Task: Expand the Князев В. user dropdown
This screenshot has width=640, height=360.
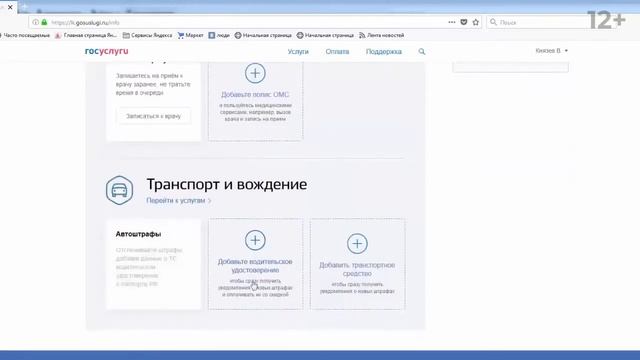Action: [x=551, y=51]
